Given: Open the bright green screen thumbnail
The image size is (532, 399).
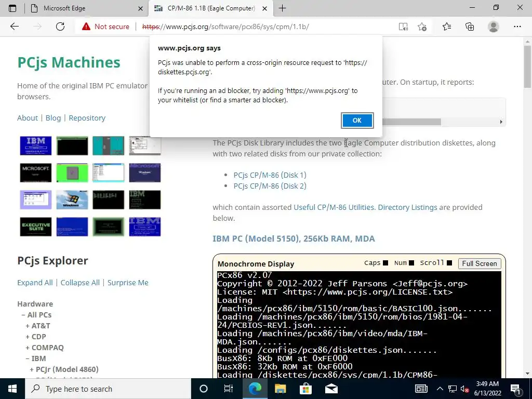Looking at the screenshot, I should pos(72,172).
